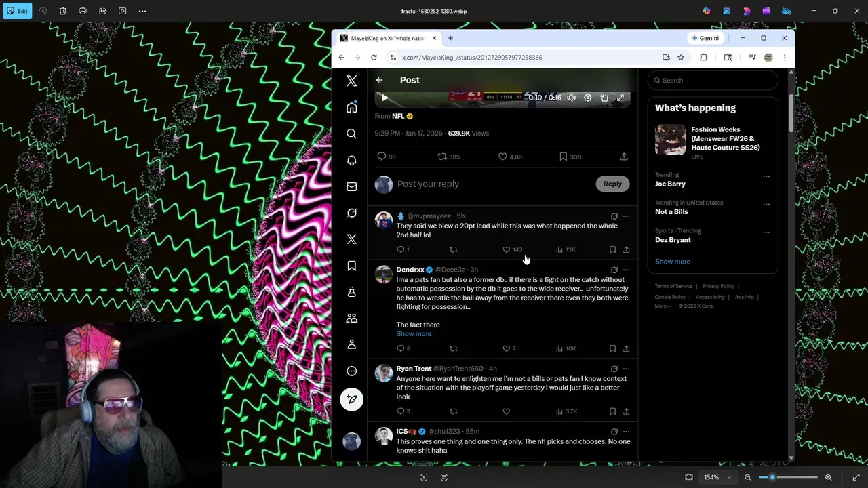Click Show more under What's happening
The image size is (868, 488).
[673, 262]
